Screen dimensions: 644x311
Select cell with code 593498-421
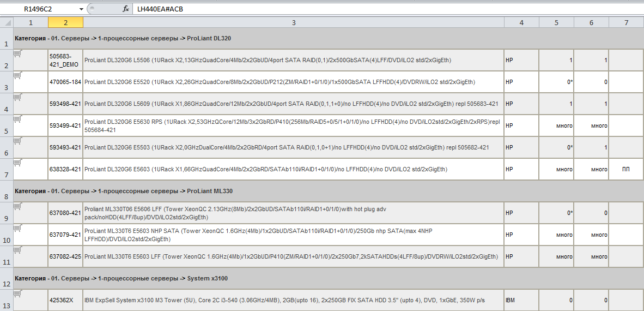pos(66,104)
